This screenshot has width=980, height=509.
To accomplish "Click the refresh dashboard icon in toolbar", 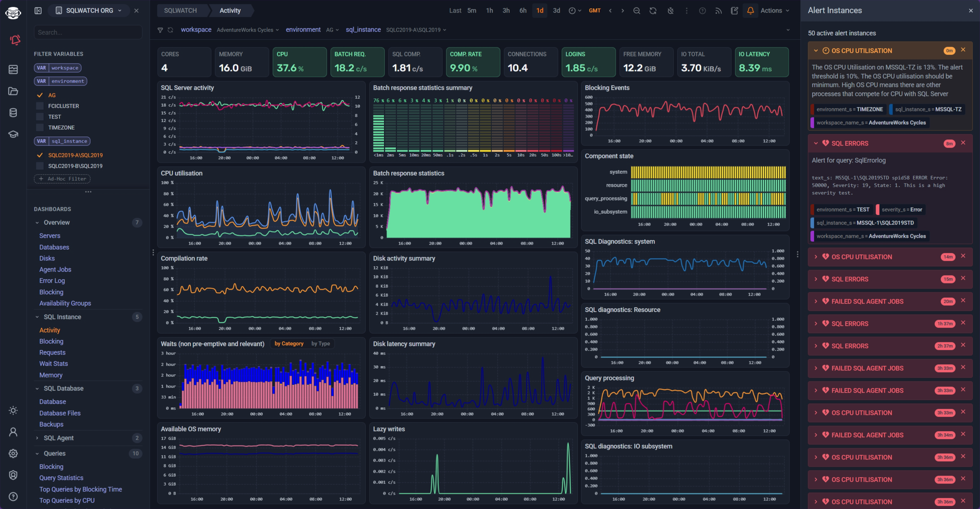I will [653, 11].
